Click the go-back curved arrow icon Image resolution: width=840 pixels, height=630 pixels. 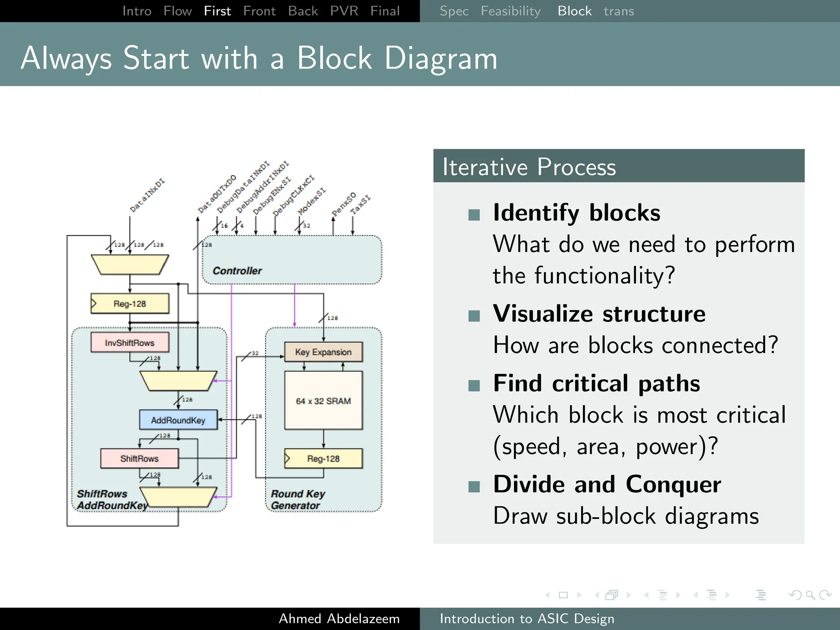tap(795, 595)
